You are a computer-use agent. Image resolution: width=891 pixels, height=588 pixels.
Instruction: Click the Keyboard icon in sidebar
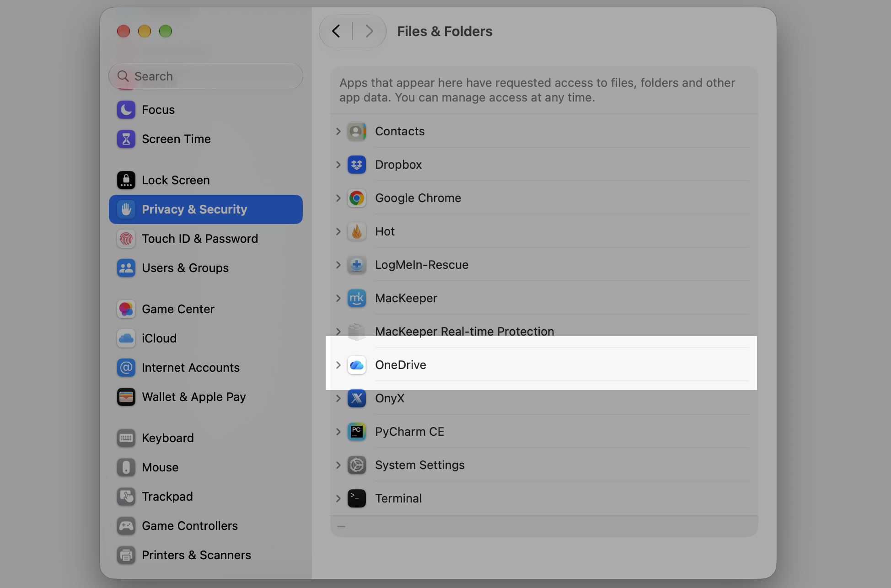pos(126,438)
